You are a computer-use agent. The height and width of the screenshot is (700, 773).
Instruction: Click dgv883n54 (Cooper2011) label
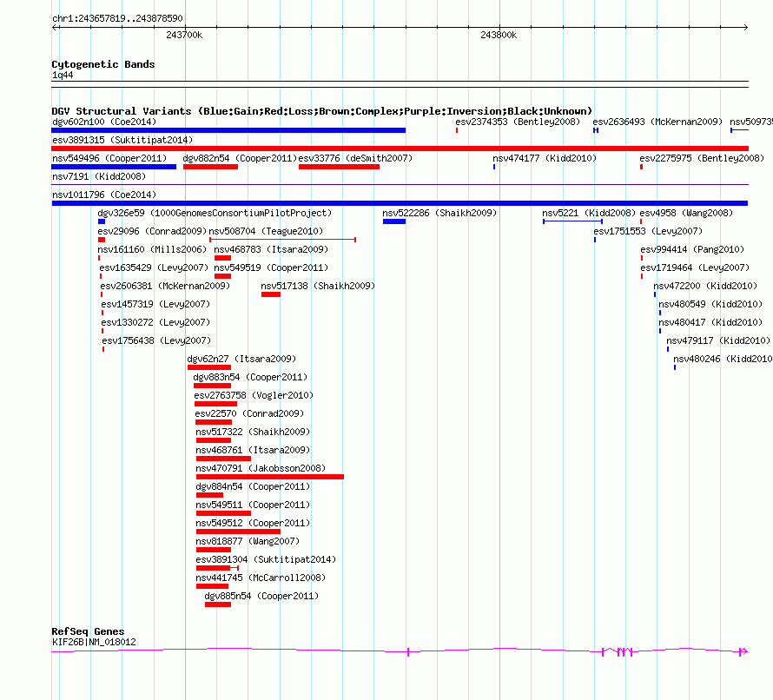(250, 377)
